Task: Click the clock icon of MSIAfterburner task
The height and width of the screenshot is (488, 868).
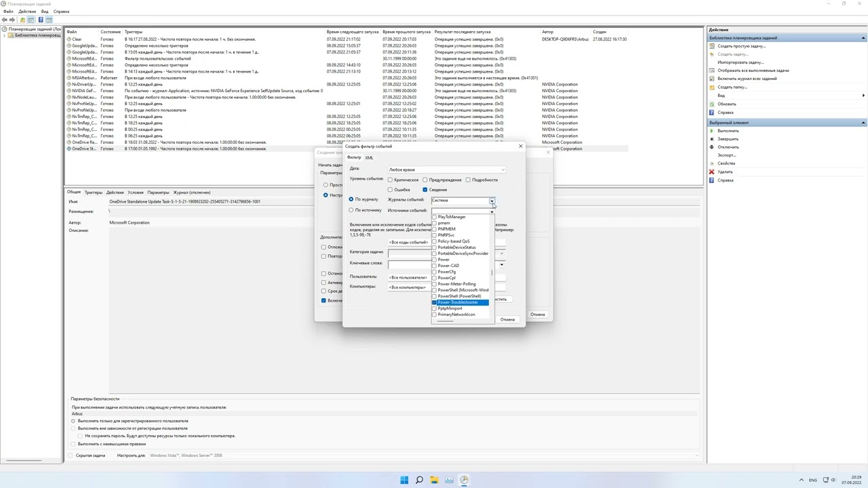Action: click(x=69, y=78)
